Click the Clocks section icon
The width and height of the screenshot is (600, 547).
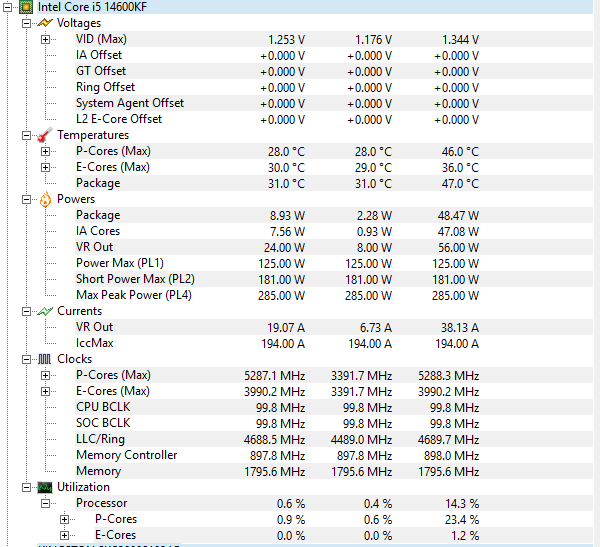coord(45,359)
